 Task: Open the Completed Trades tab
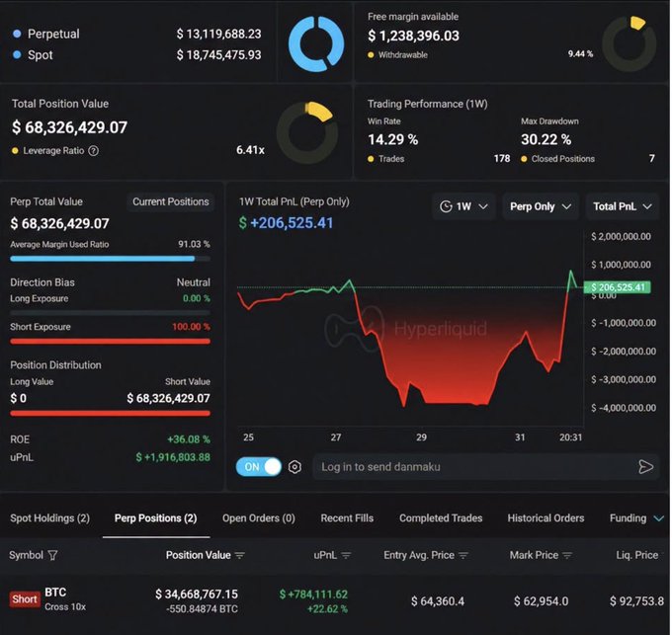pyautogui.click(x=441, y=518)
